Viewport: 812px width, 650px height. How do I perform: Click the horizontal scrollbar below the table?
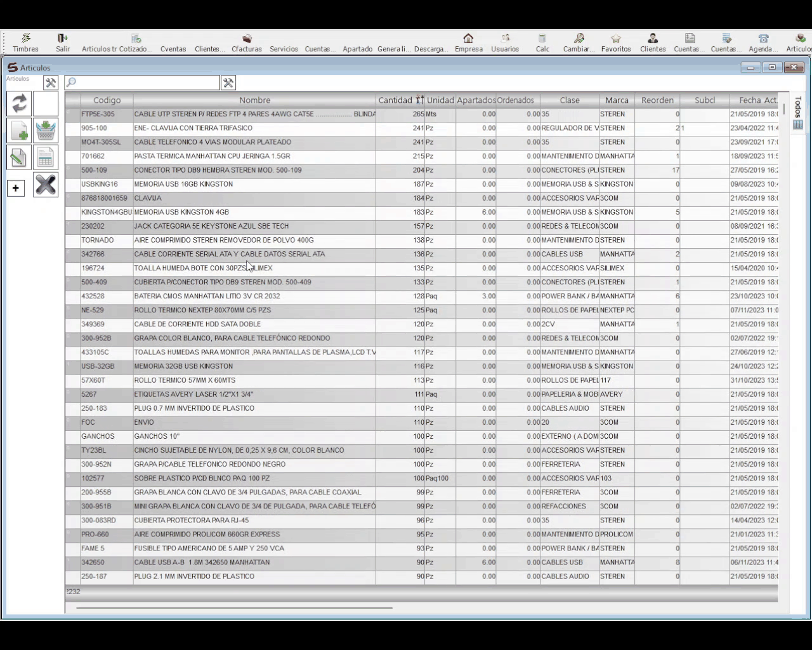tap(235, 607)
